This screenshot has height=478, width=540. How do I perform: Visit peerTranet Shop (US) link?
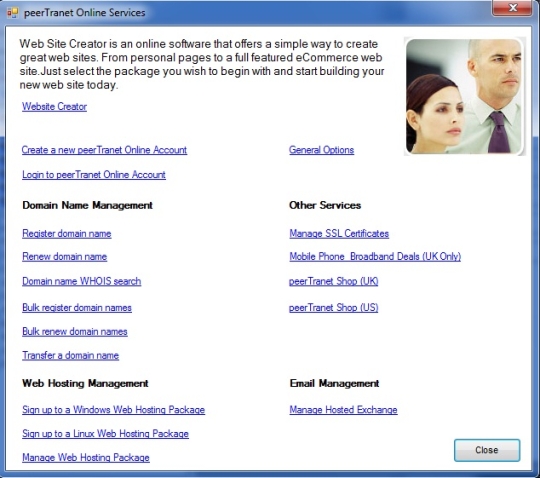tap(334, 308)
